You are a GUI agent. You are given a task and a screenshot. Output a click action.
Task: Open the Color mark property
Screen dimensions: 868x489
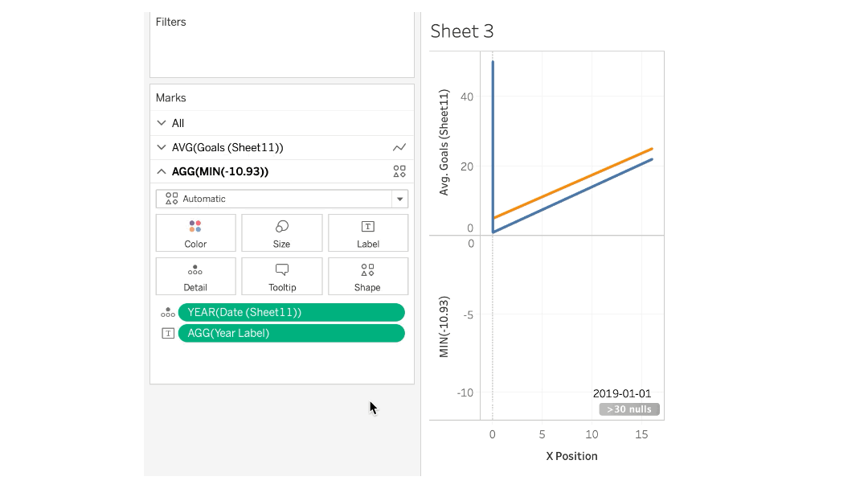pyautogui.click(x=195, y=233)
